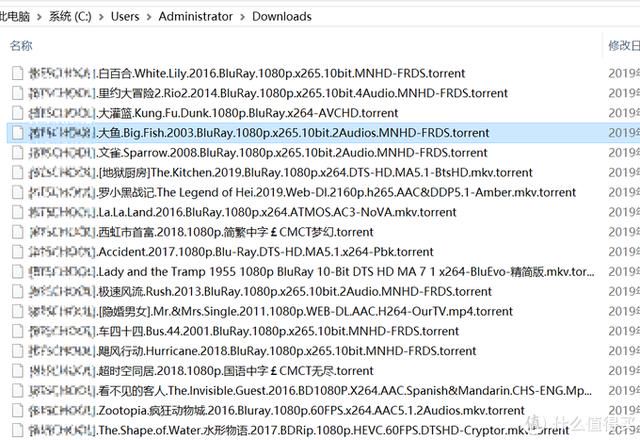Click the file icon for 西虹市首富.2018 torrent
The image size is (640, 440).
tap(17, 232)
